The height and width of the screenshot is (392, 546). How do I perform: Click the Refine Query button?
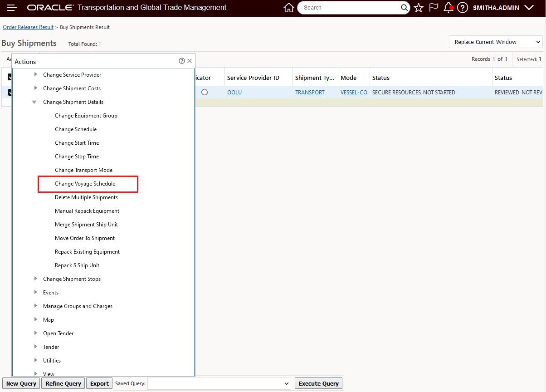click(x=63, y=383)
